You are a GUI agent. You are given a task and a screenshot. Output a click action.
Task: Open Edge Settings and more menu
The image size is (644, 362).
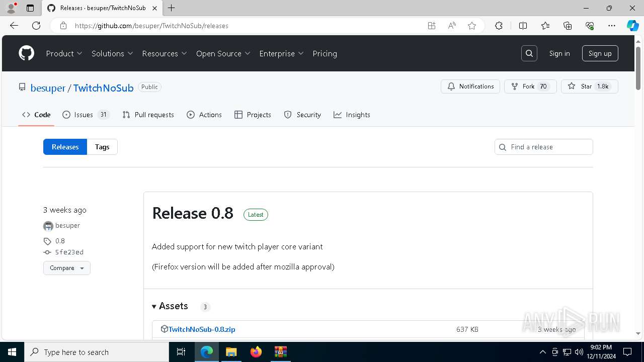pos(612,26)
